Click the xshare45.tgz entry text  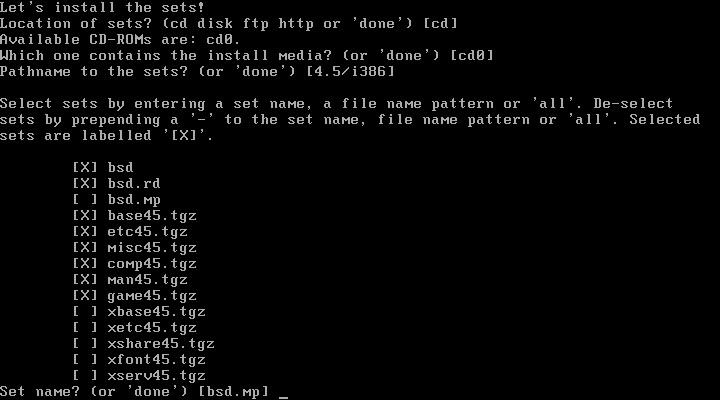(x=161, y=344)
